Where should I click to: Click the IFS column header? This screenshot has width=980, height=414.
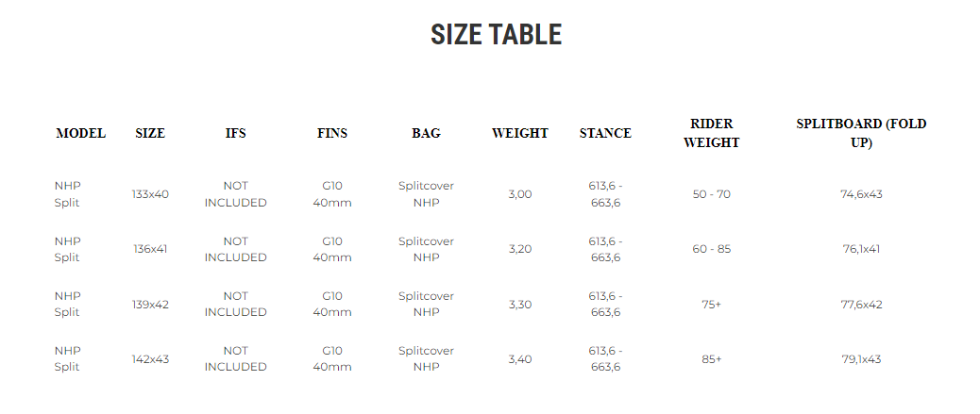(x=236, y=133)
